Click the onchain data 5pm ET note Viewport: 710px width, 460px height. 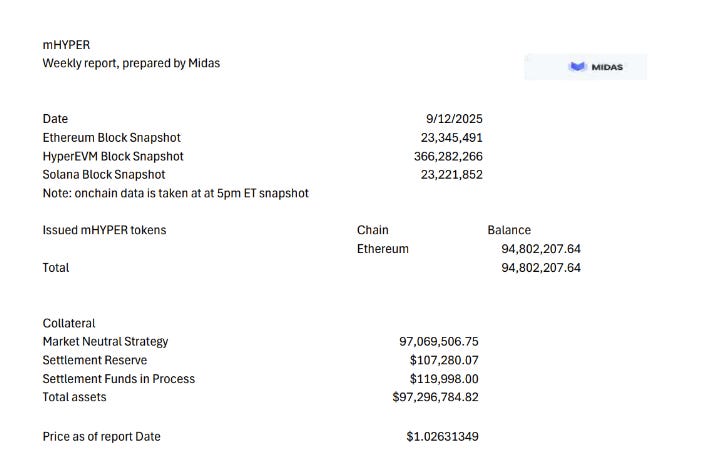pyautogui.click(x=176, y=193)
